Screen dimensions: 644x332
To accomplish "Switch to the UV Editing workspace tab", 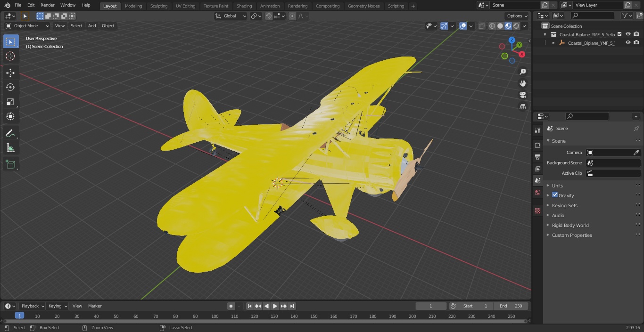I will pos(185,6).
